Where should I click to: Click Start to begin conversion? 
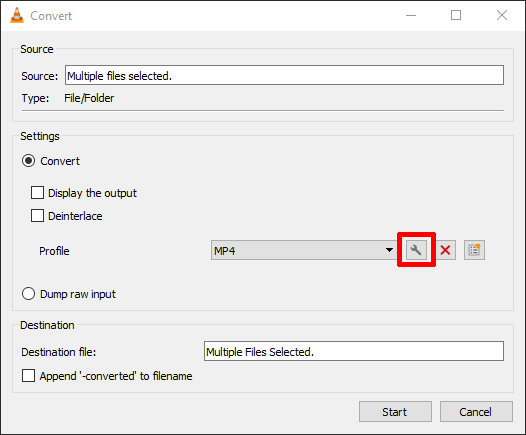pyautogui.click(x=395, y=412)
